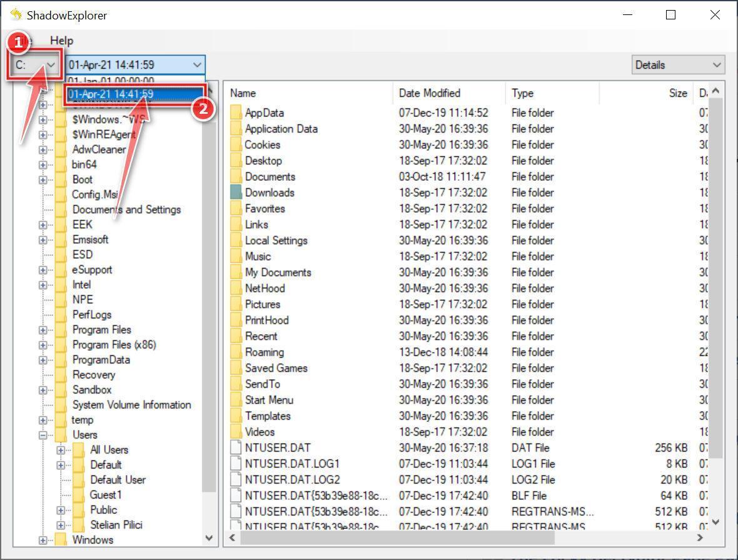Image resolution: width=738 pixels, height=560 pixels.
Task: Select the Cookies folder icon in list
Action: (x=236, y=145)
